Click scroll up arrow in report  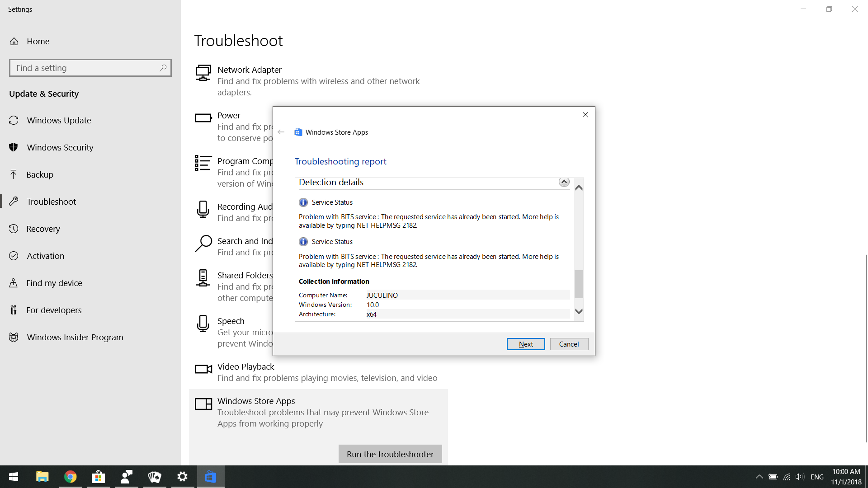(579, 188)
